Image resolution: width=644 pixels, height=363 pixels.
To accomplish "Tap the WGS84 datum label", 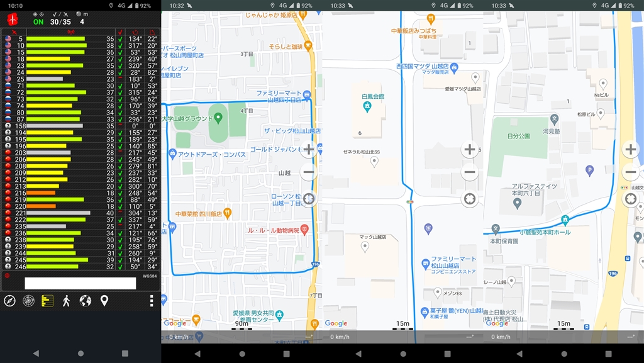I will [x=150, y=276].
